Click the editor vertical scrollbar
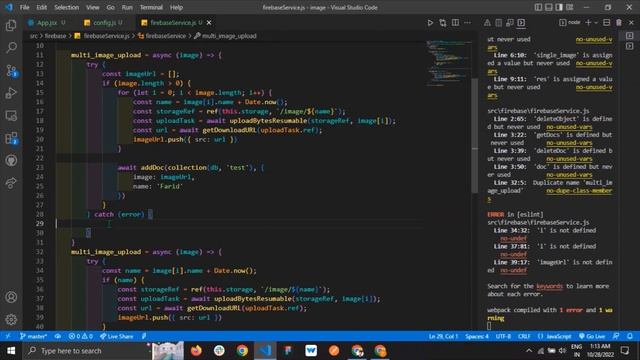This screenshot has width=640, height=360. click(x=474, y=135)
